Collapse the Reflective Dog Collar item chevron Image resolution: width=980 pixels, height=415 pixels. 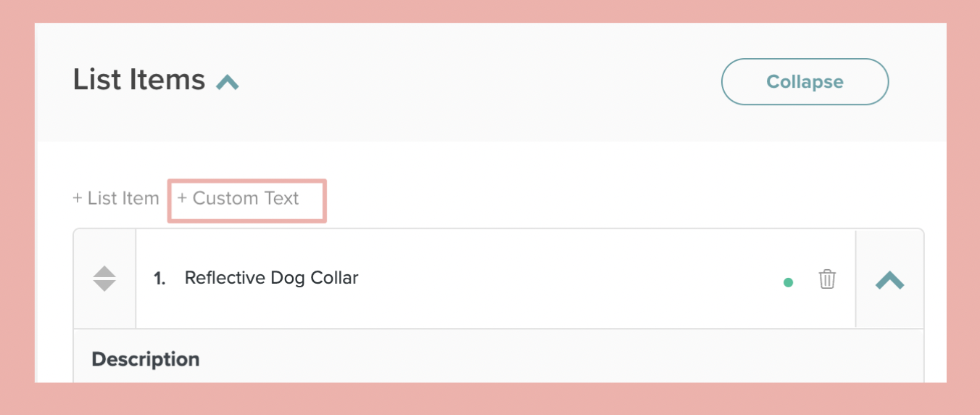tap(889, 280)
